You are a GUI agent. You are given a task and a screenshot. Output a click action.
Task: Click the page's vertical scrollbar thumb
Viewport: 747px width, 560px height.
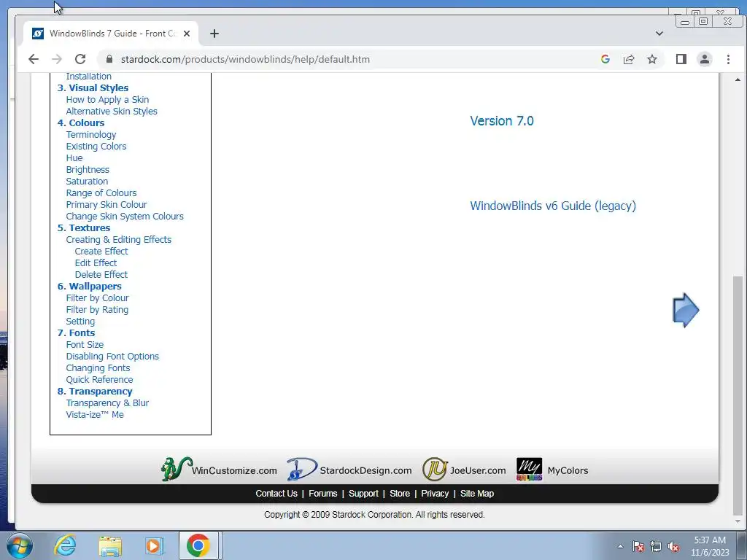738,394
